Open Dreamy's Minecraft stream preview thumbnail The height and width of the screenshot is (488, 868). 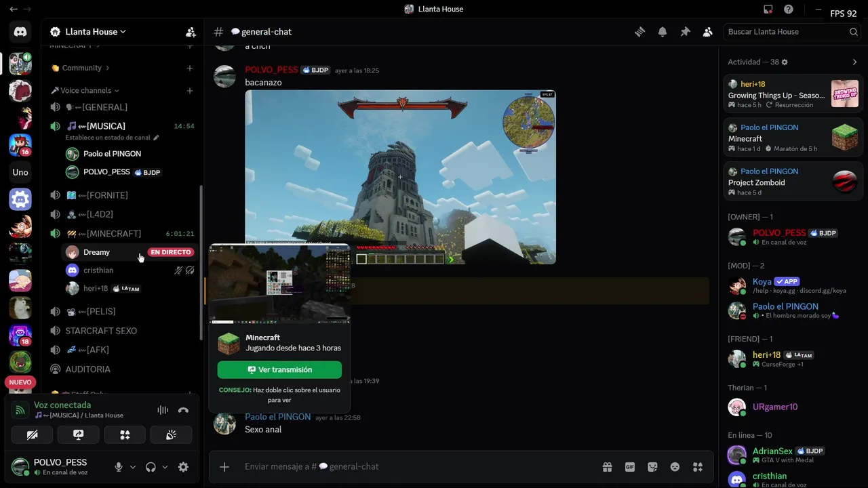click(279, 285)
